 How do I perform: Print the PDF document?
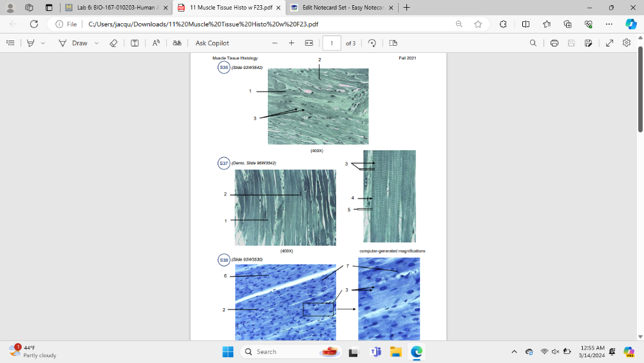tap(554, 43)
